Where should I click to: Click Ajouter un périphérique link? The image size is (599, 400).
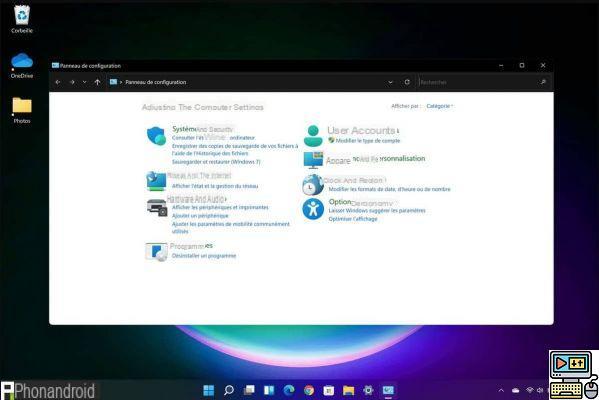click(200, 216)
